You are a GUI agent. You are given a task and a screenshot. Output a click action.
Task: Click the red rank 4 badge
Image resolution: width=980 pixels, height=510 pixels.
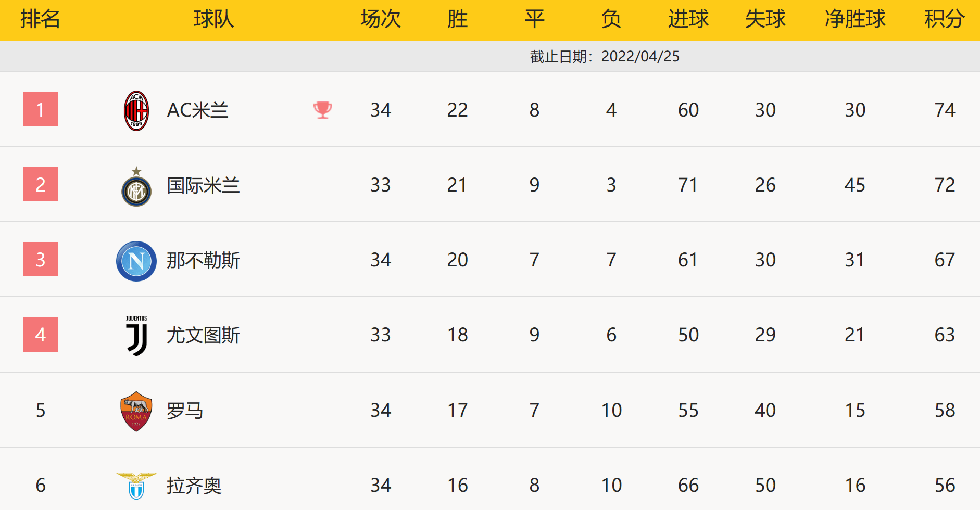tap(41, 335)
